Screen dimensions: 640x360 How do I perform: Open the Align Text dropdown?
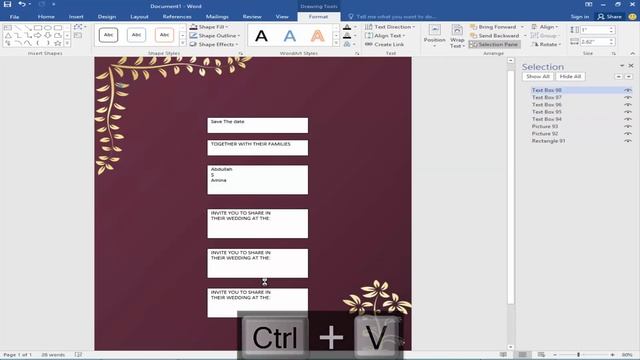[385, 36]
